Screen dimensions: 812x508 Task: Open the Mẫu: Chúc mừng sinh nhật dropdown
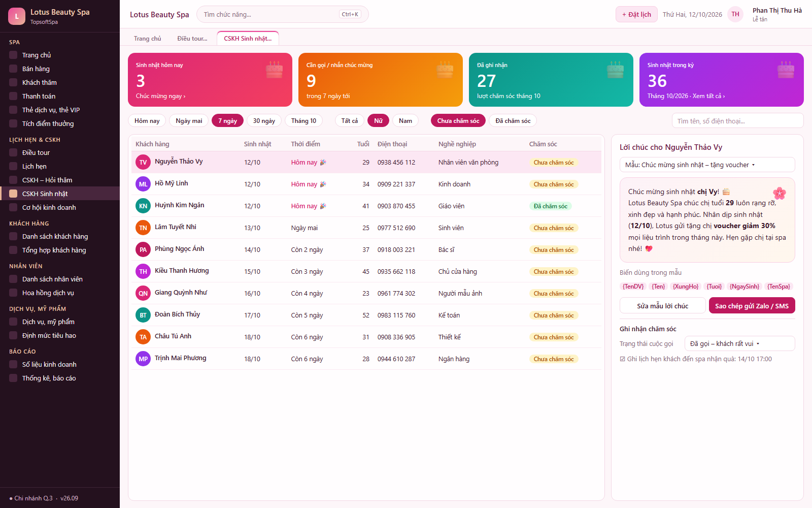point(707,165)
